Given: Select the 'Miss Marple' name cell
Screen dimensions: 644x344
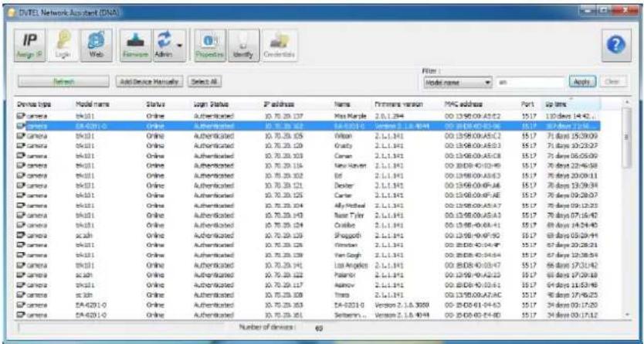Looking at the screenshot, I should (x=351, y=116).
